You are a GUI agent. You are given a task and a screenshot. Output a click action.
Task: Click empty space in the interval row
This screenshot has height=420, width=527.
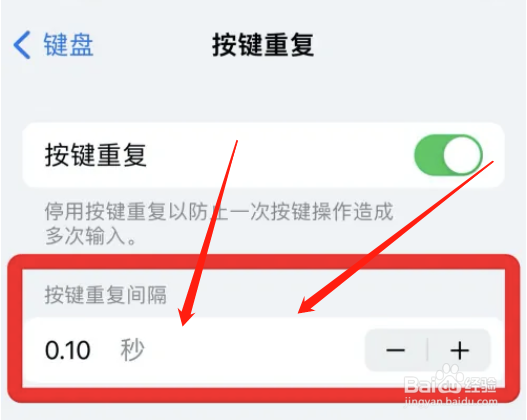click(255, 350)
